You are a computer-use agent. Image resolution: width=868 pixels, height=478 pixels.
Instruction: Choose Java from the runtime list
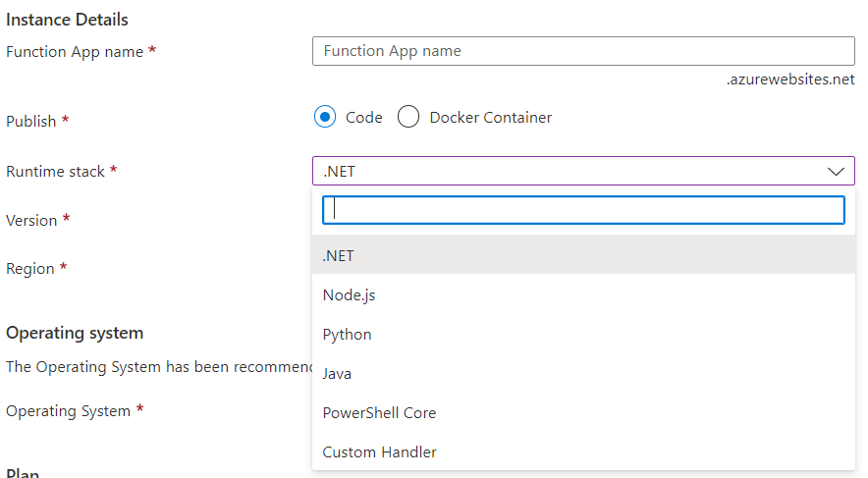tap(583, 373)
